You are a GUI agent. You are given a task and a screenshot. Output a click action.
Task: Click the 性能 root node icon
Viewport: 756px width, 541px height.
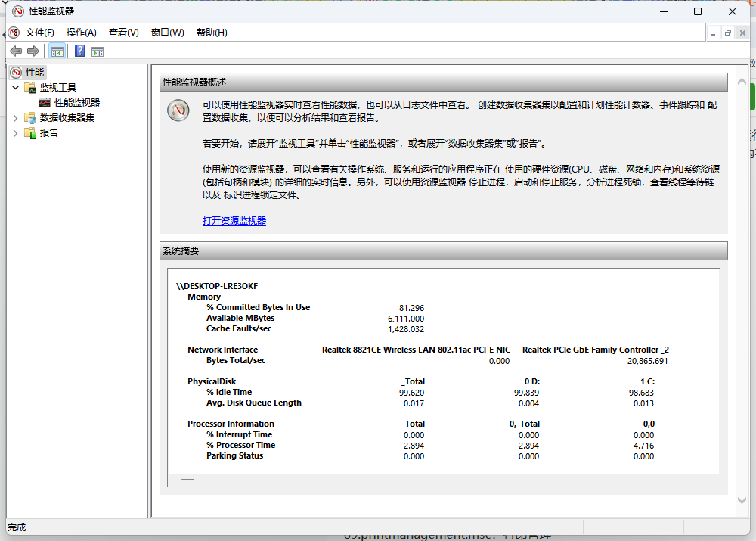(17, 73)
